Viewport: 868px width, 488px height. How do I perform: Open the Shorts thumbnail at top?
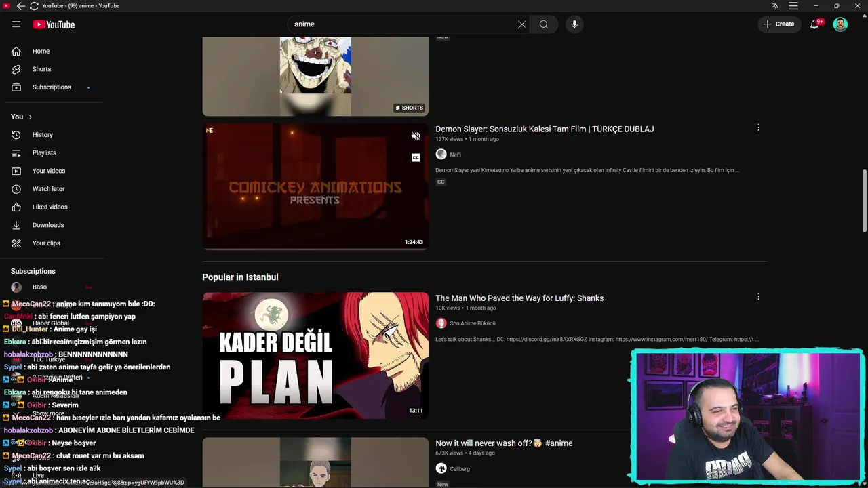[x=315, y=76]
